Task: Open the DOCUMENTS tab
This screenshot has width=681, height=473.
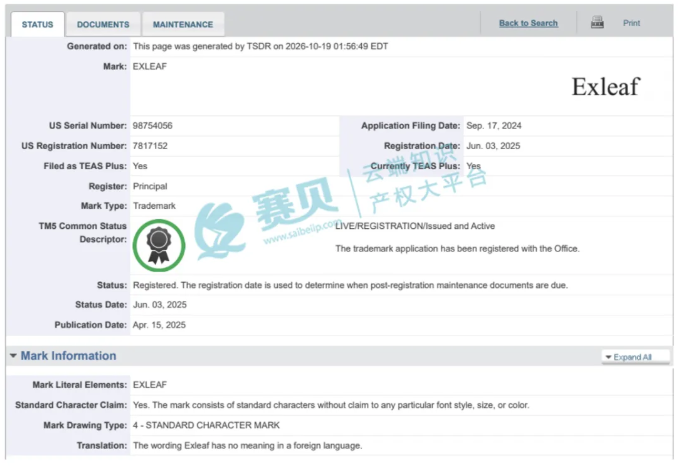Action: click(x=103, y=25)
